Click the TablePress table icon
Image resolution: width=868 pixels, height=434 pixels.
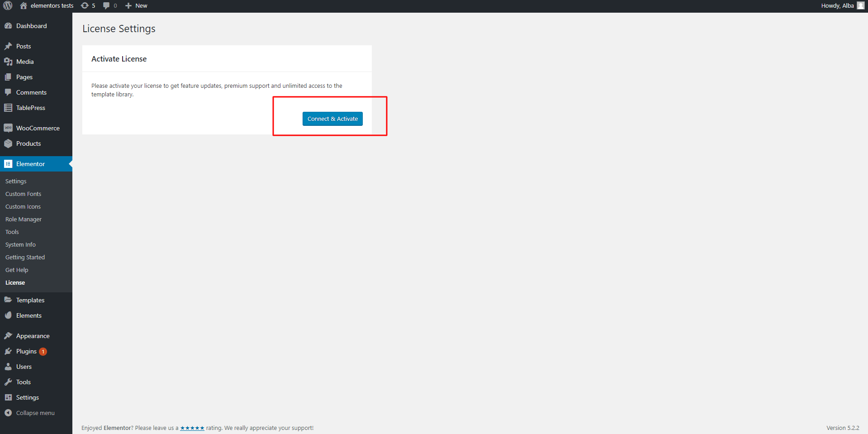[8, 108]
